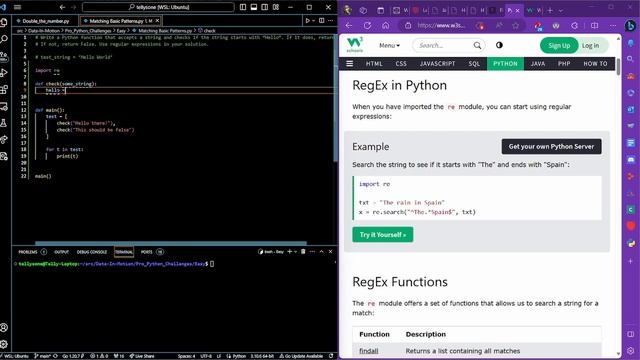Viewport: 640px width, 360px height.
Task: Switch to Double_the_number.py tab
Action: 46,21
